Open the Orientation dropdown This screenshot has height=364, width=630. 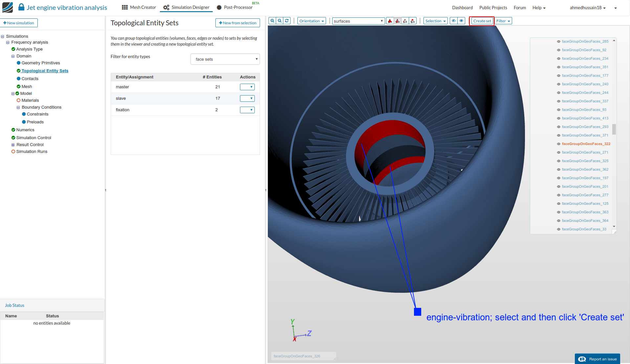pos(311,21)
